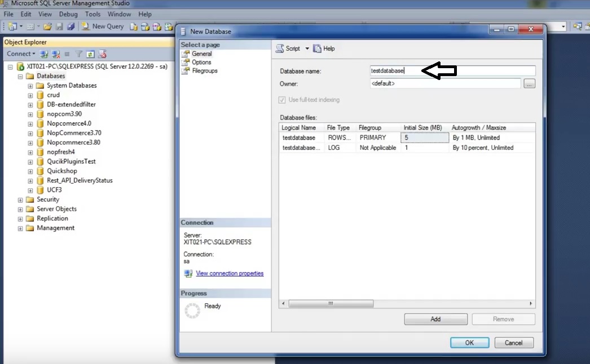Viewport: 590px width, 364px height.
Task: Click the Script icon in New Database dialog
Action: pyautogui.click(x=280, y=48)
